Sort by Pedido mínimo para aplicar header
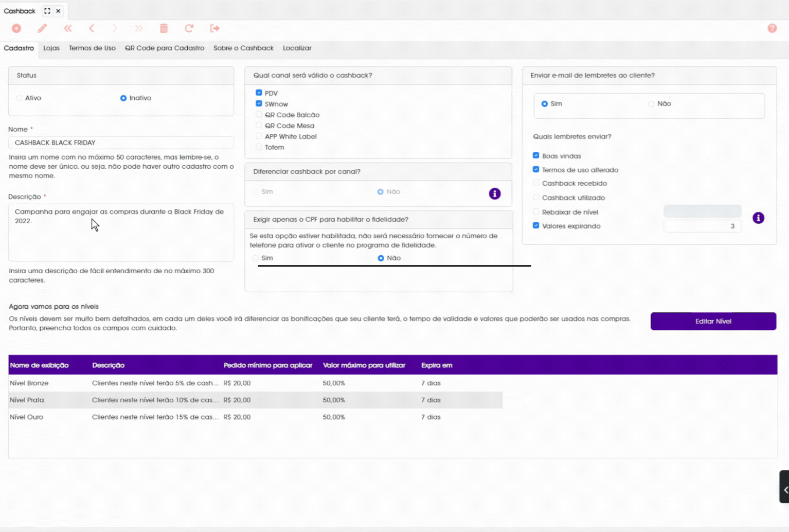789x532 pixels. [268, 365]
